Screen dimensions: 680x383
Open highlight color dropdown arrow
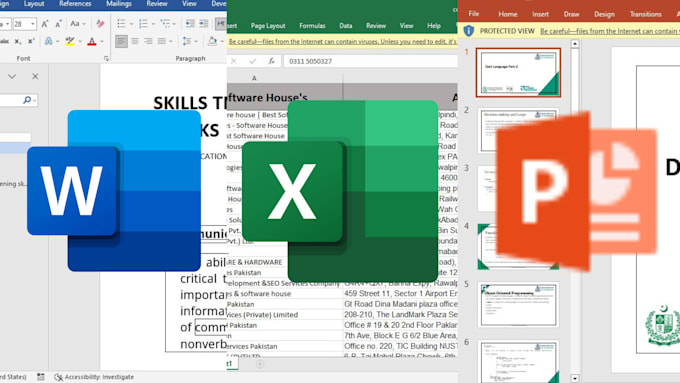pos(80,42)
